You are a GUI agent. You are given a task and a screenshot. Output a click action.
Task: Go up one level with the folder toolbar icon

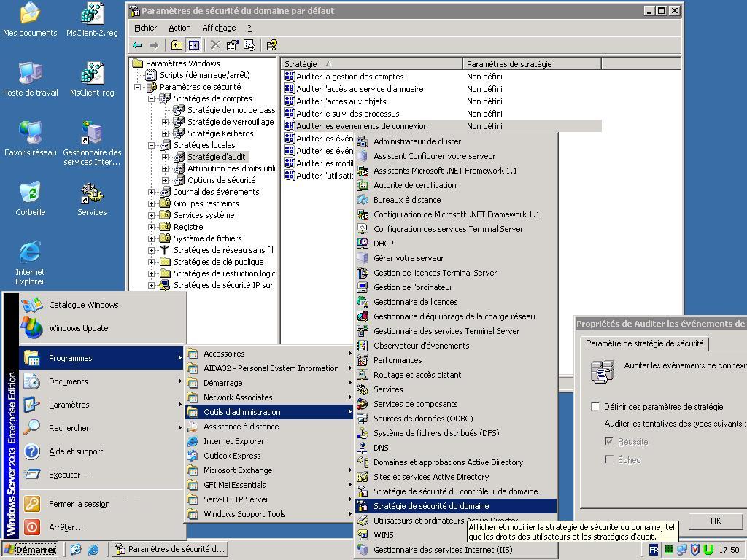[x=177, y=45]
